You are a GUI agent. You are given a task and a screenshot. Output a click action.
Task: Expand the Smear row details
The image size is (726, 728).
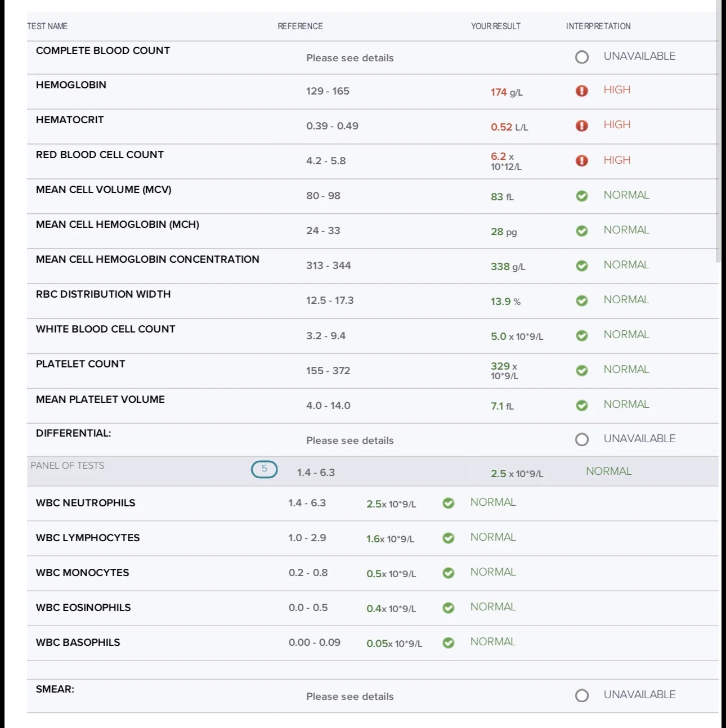373,696
